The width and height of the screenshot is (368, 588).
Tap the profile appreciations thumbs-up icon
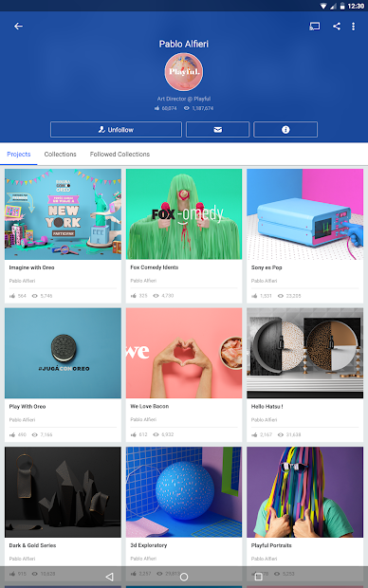coord(156,108)
